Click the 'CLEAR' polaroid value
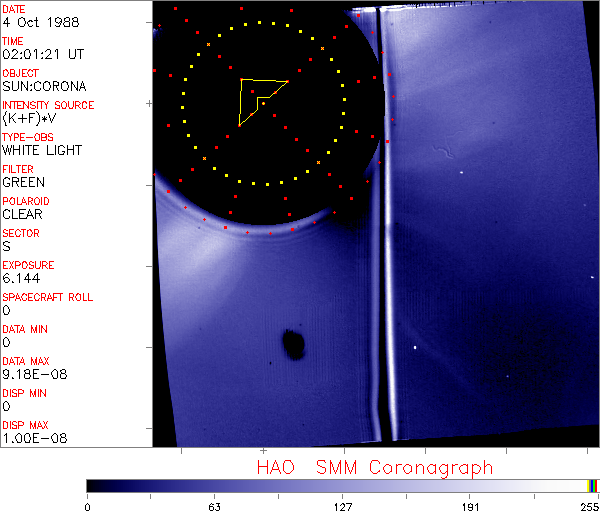Image resolution: width=600 pixels, height=512 pixels. (22, 214)
